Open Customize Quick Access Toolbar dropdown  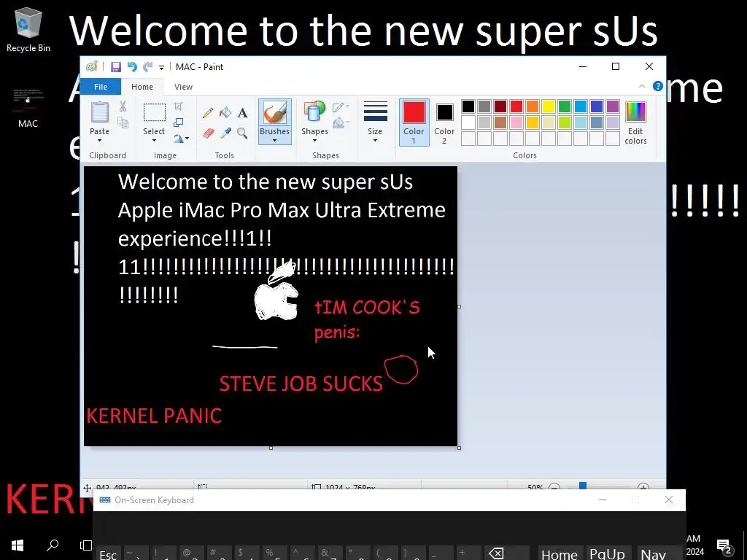point(161,68)
